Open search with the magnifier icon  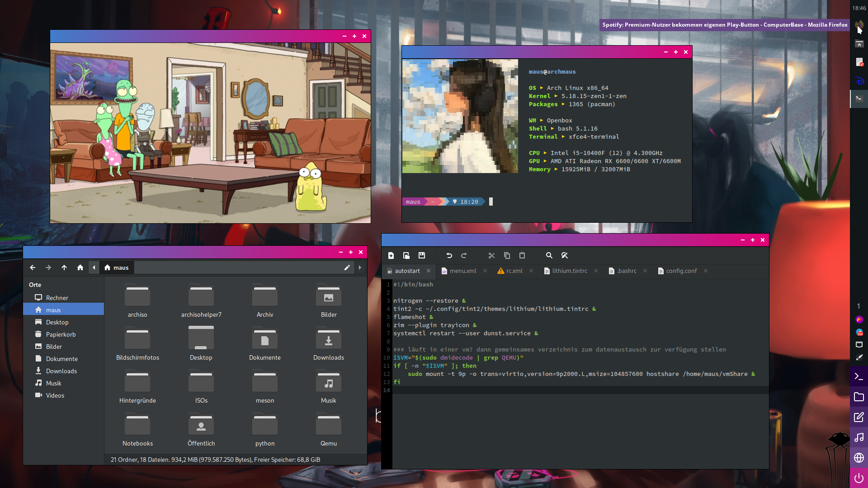click(549, 256)
